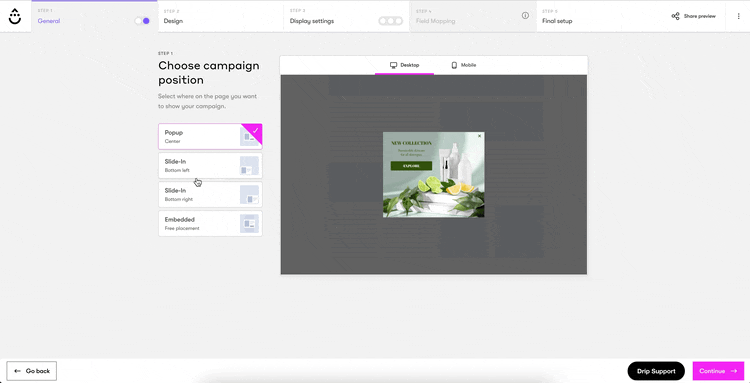Click the Go back left arrow icon

18,371
